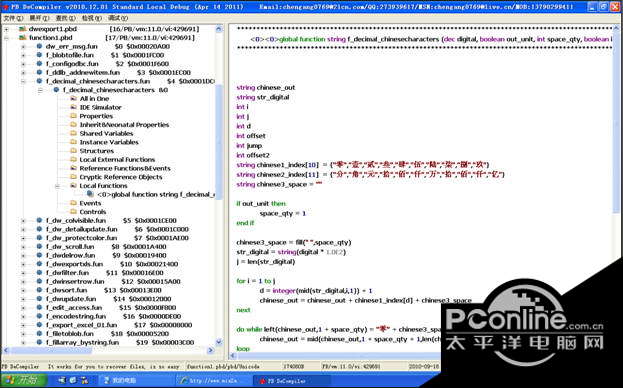
Task: Click the show desktop quick-launch icon
Action: pos(62,380)
